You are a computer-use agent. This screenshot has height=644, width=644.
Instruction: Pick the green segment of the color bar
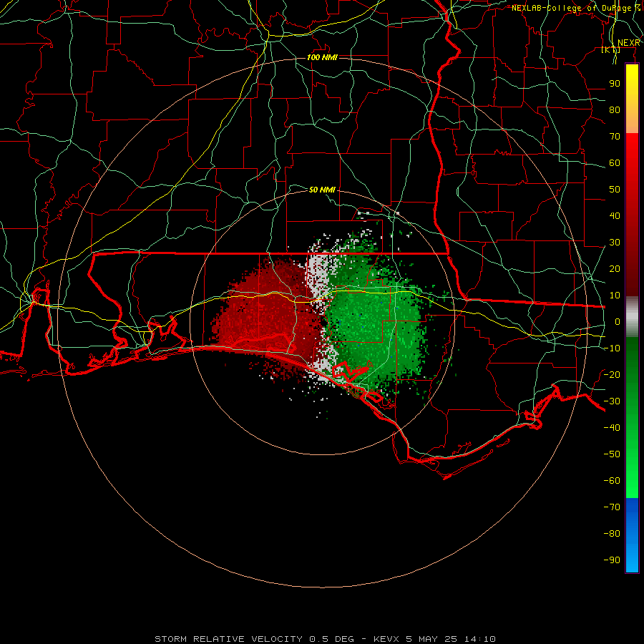(632, 418)
